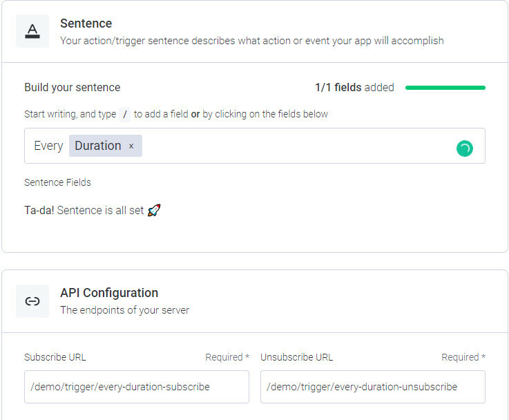Click the Unsubscribe URL label

coord(297,357)
